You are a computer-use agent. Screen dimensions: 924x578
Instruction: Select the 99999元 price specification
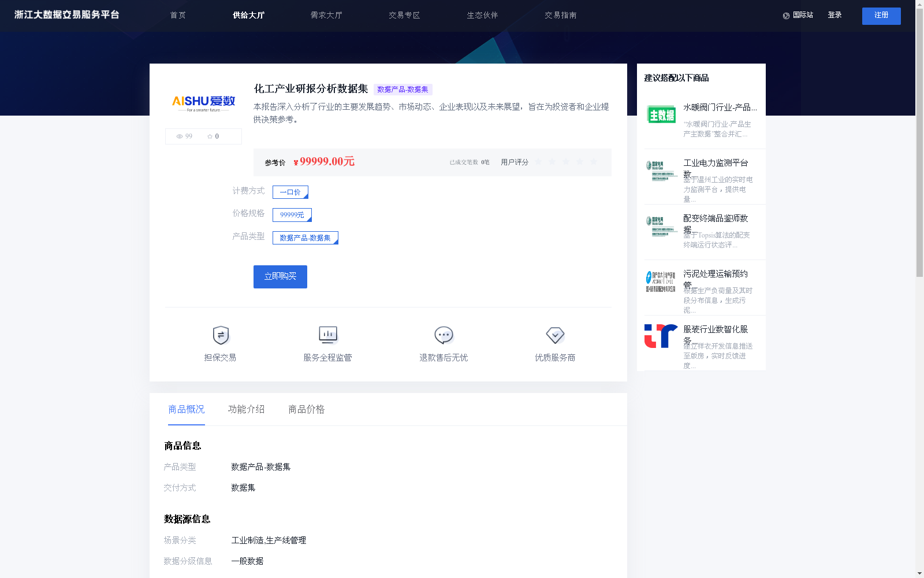(x=292, y=215)
